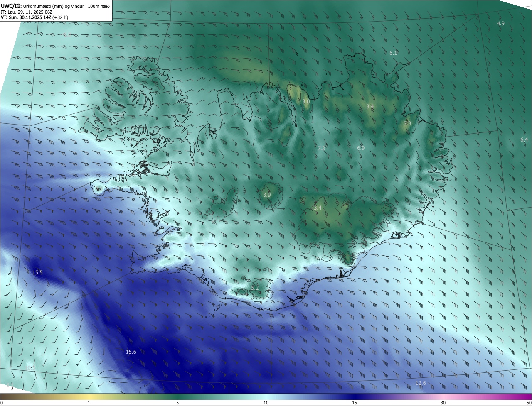Viewport: 532px width, 406px height.
Task: Click the UWC/IG title line in header
Action: 55,5
